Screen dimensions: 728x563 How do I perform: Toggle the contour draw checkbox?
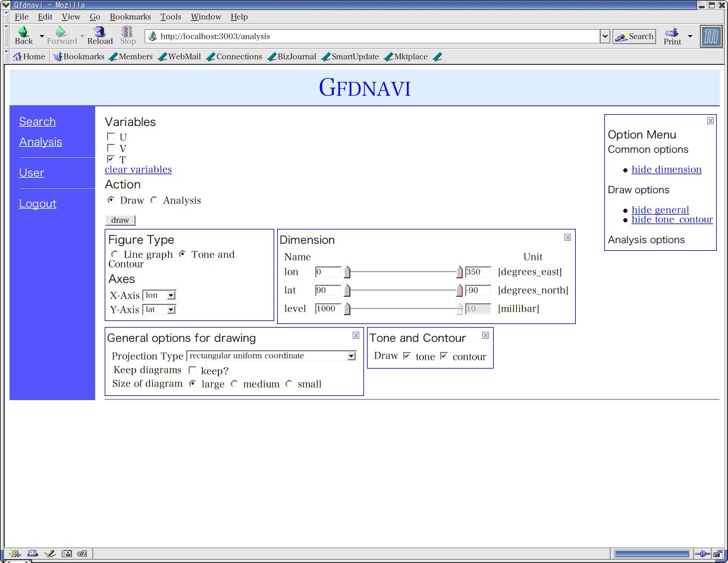click(x=444, y=356)
